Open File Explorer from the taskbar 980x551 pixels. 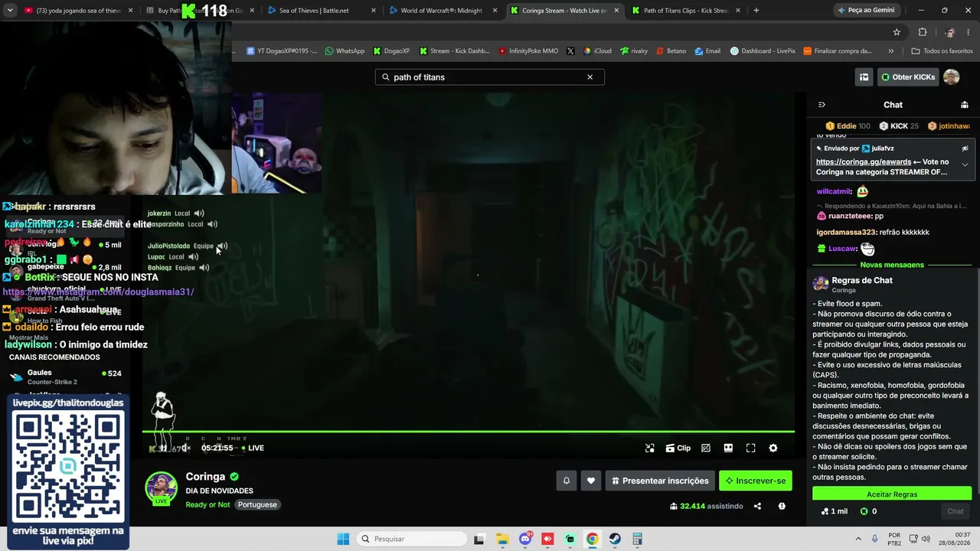coord(502,539)
